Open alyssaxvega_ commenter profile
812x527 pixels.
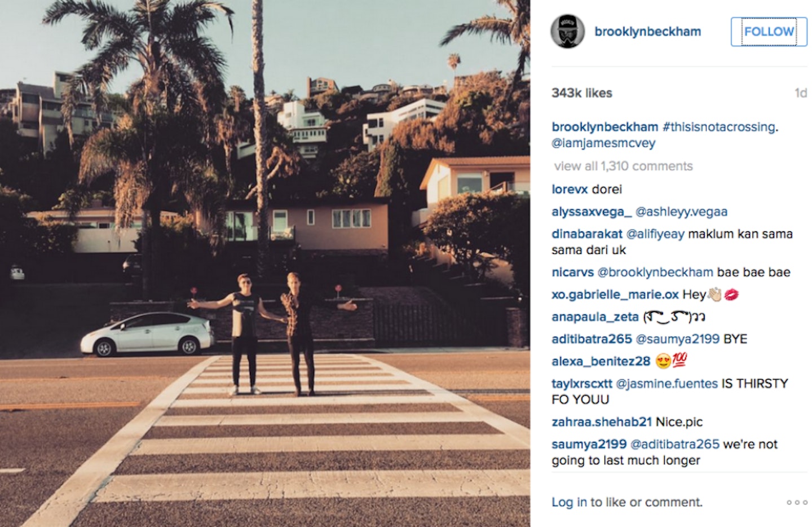point(592,212)
